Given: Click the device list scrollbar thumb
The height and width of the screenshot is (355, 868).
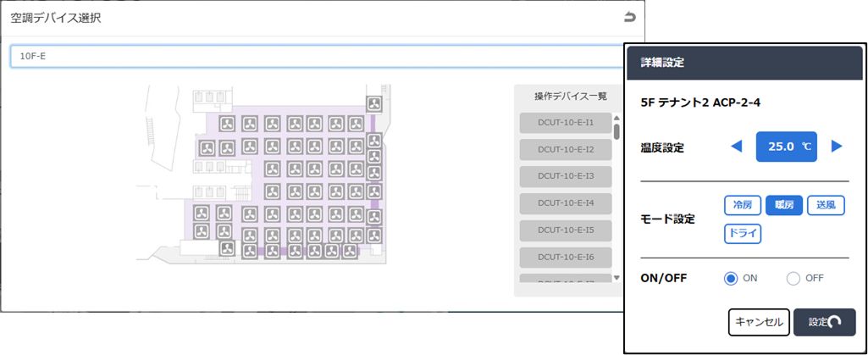Looking at the screenshot, I should [616, 132].
